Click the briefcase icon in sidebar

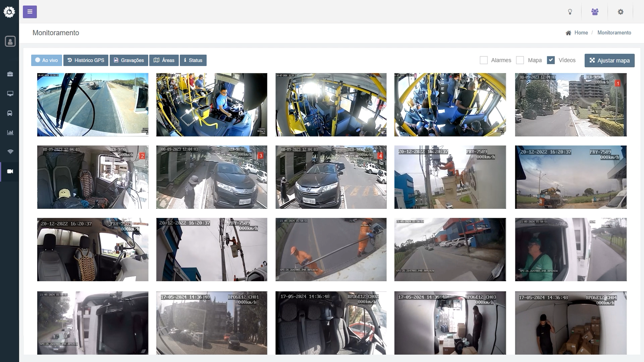click(x=10, y=74)
